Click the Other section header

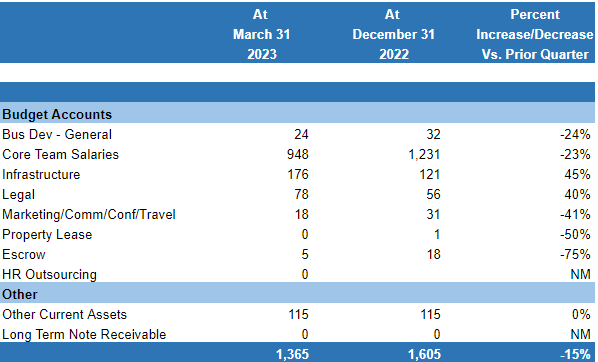tap(20, 294)
